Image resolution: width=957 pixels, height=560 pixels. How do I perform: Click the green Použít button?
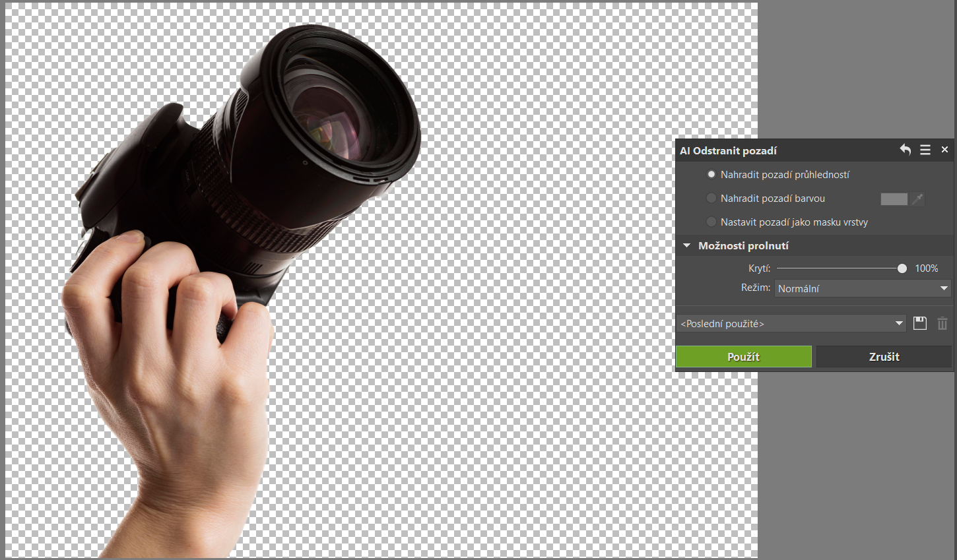coord(744,356)
